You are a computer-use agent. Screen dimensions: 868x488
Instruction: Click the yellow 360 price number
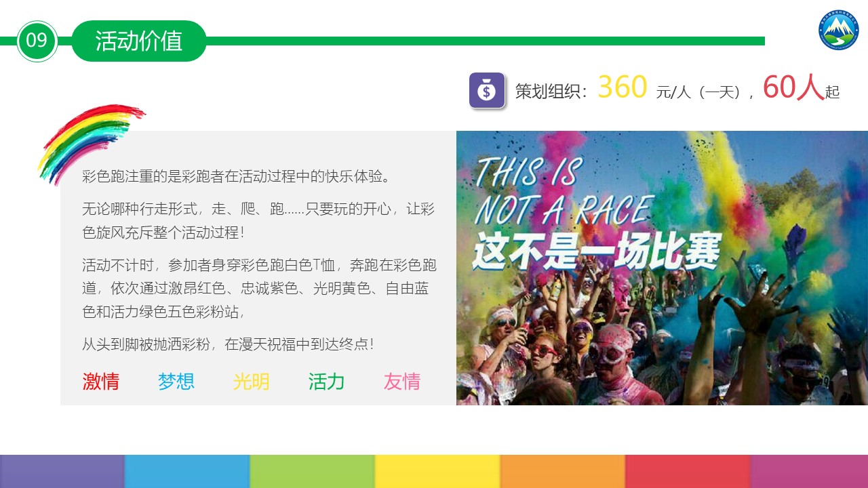(x=623, y=88)
